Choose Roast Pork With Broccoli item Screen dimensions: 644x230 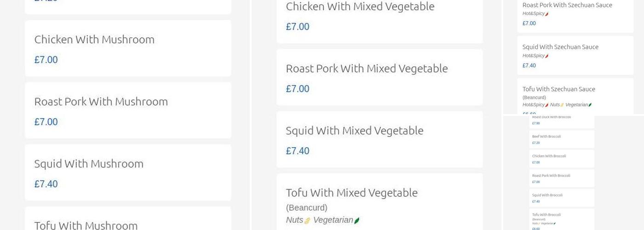click(551, 176)
